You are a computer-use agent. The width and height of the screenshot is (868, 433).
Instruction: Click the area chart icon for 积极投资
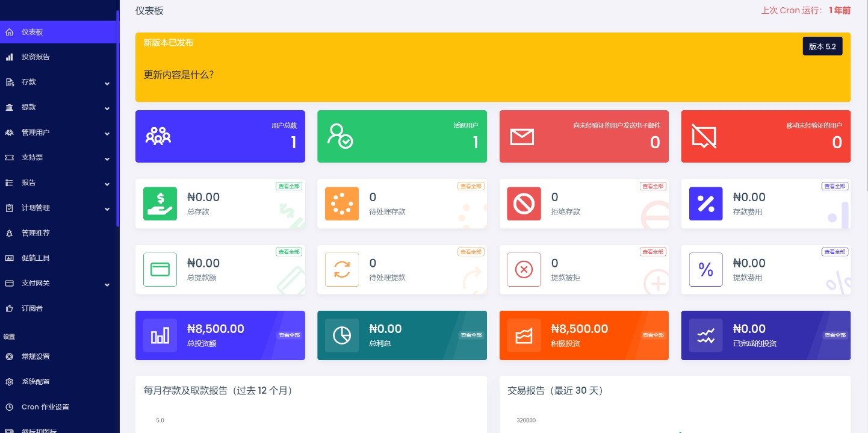(524, 335)
